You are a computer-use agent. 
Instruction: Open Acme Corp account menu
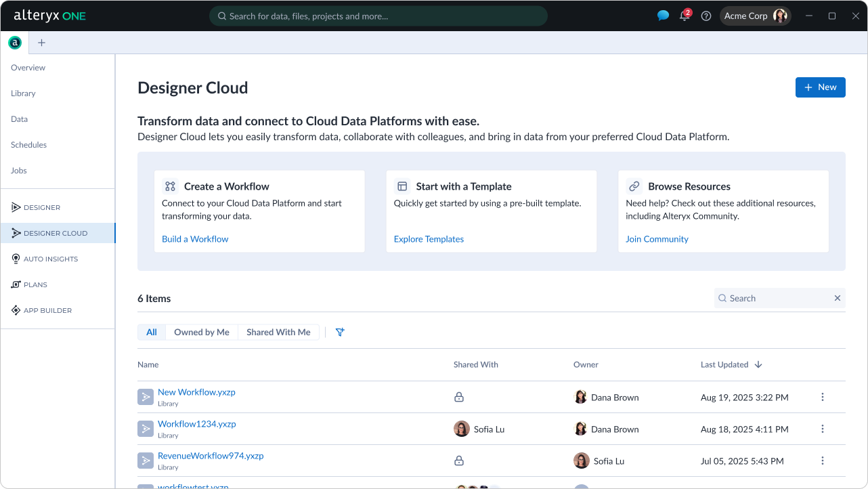755,16
